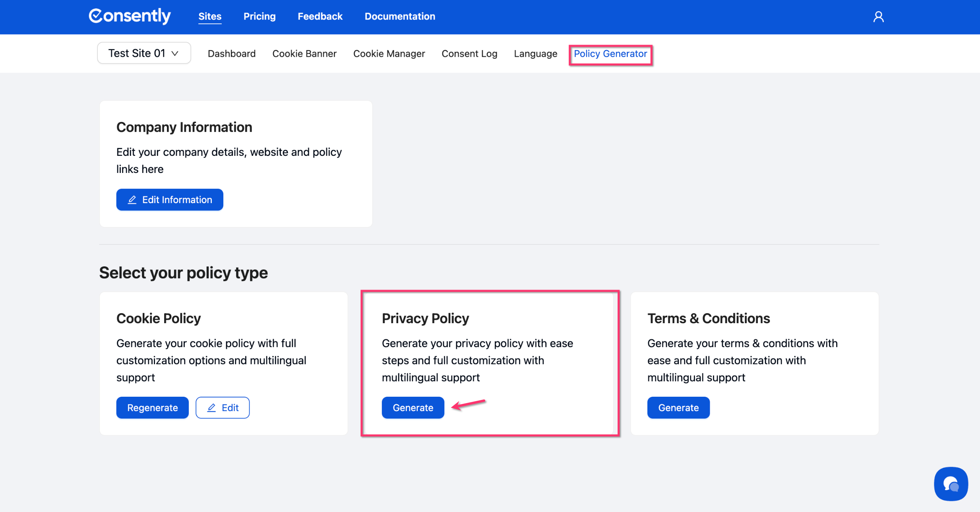This screenshot has height=512, width=980.
Task: Click the Edit Information button
Action: click(170, 200)
